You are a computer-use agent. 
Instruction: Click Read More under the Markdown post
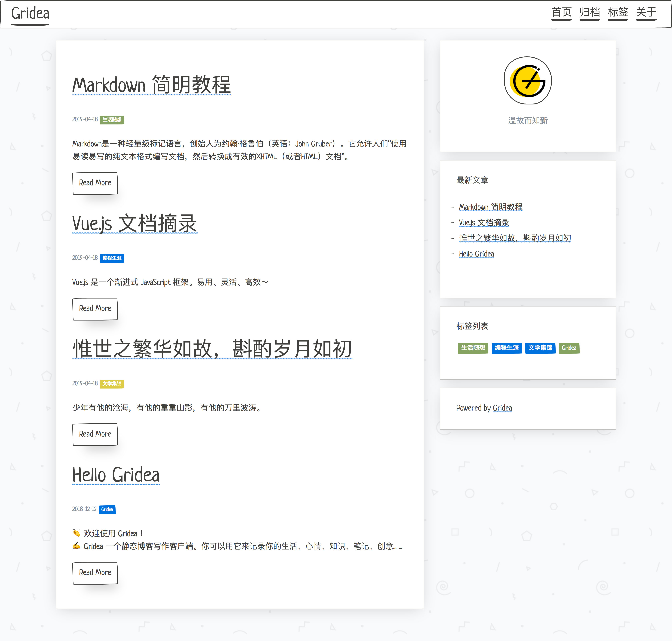click(x=95, y=183)
